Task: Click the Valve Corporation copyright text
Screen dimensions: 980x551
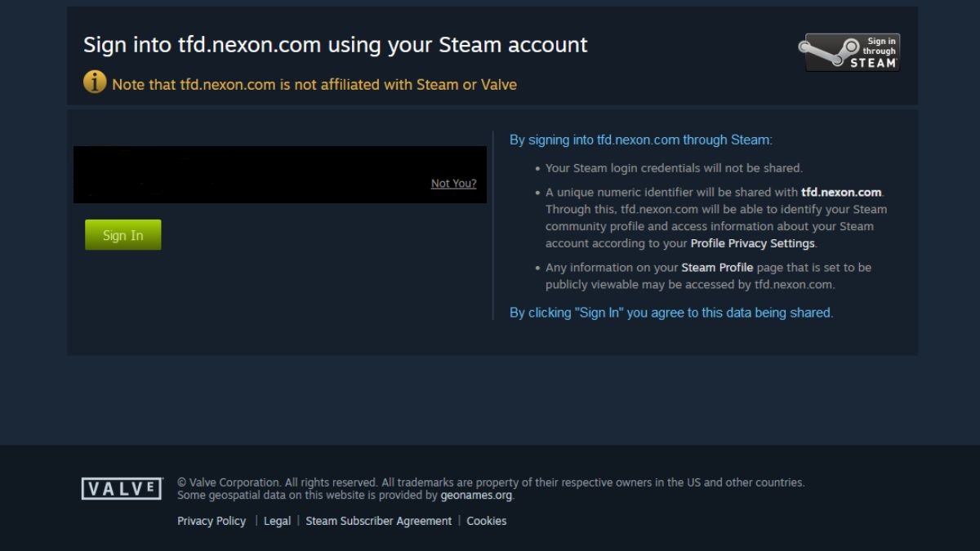Action: 492,482
